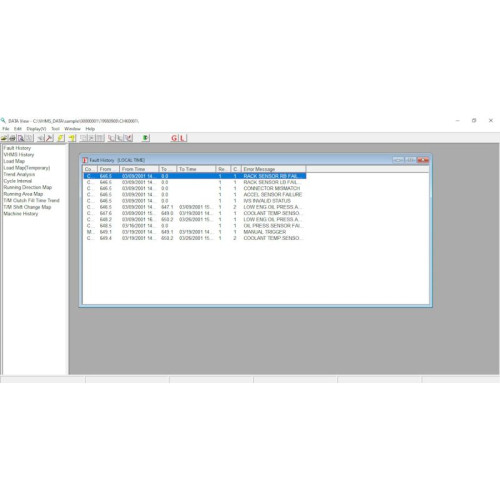The width and height of the screenshot is (500, 500).
Task: Select Trend Analysis in sidebar
Action: pyautogui.click(x=19, y=174)
